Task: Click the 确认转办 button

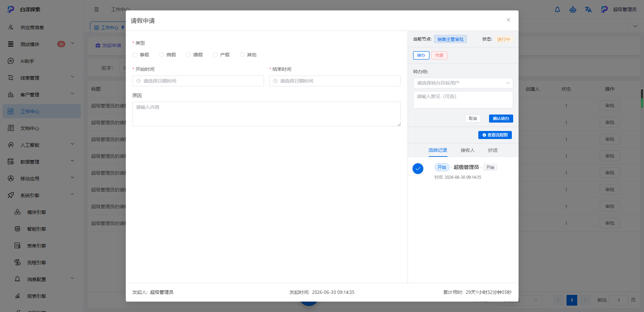Action: (501, 119)
